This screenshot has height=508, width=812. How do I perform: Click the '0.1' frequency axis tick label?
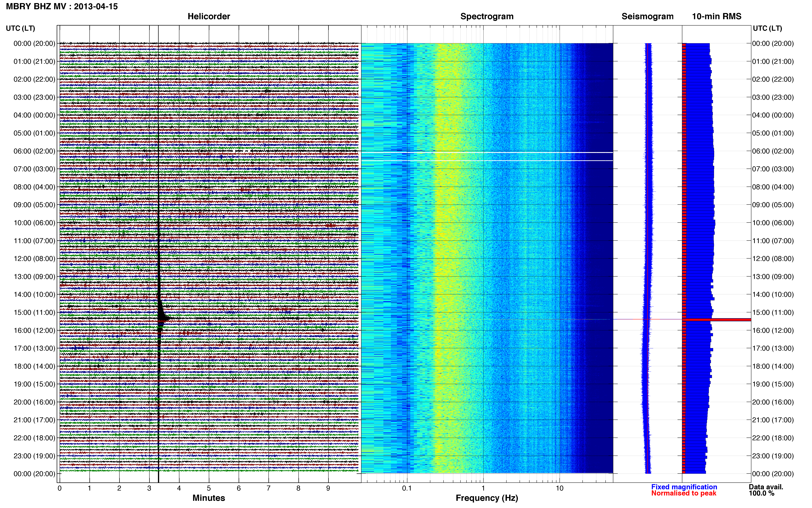click(407, 488)
